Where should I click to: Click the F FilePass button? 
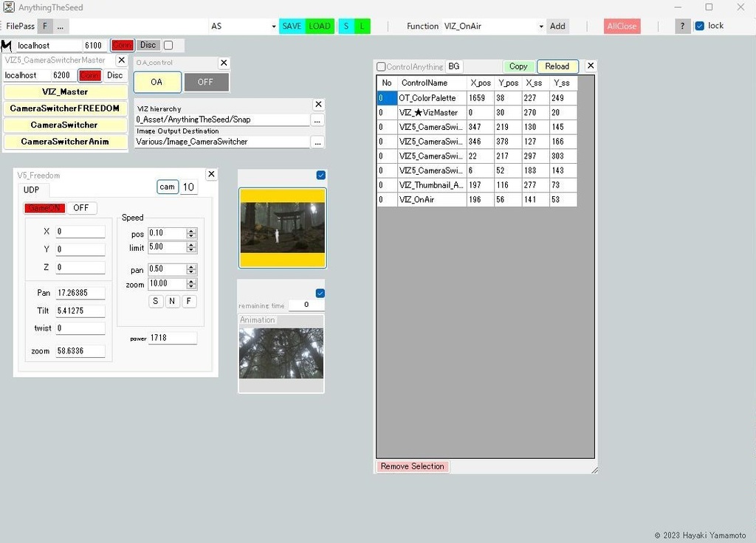pyautogui.click(x=45, y=26)
